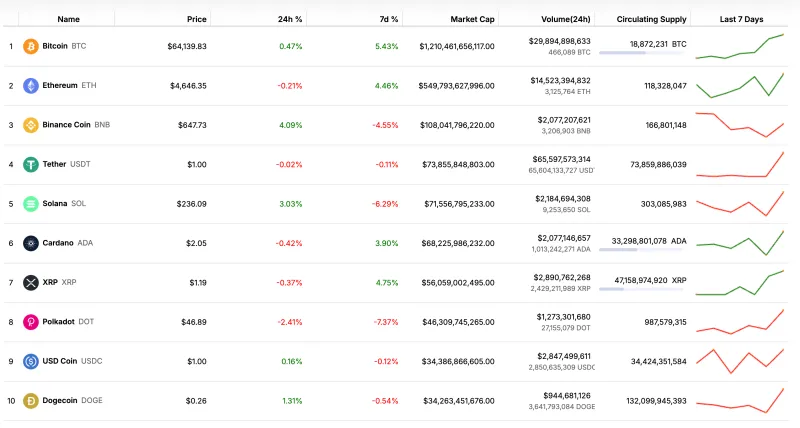Click the Cardano dark circle icon
Viewport: 800px width, 428px height.
point(31,243)
